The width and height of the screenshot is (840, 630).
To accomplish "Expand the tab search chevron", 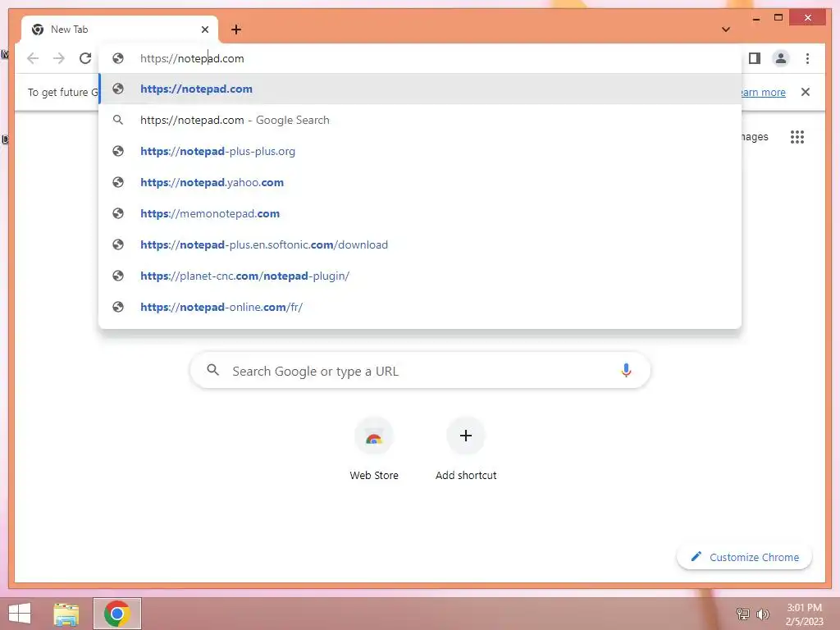I will click(726, 30).
